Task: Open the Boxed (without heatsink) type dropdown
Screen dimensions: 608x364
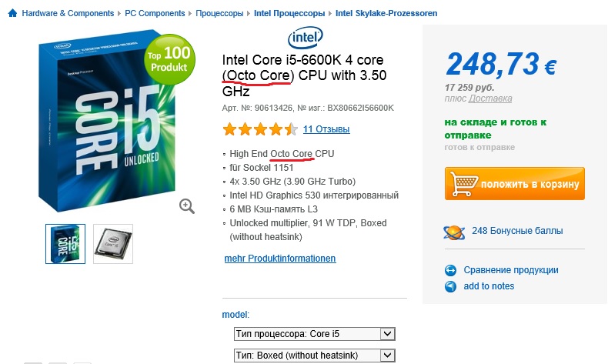Action: pyautogui.click(x=315, y=356)
